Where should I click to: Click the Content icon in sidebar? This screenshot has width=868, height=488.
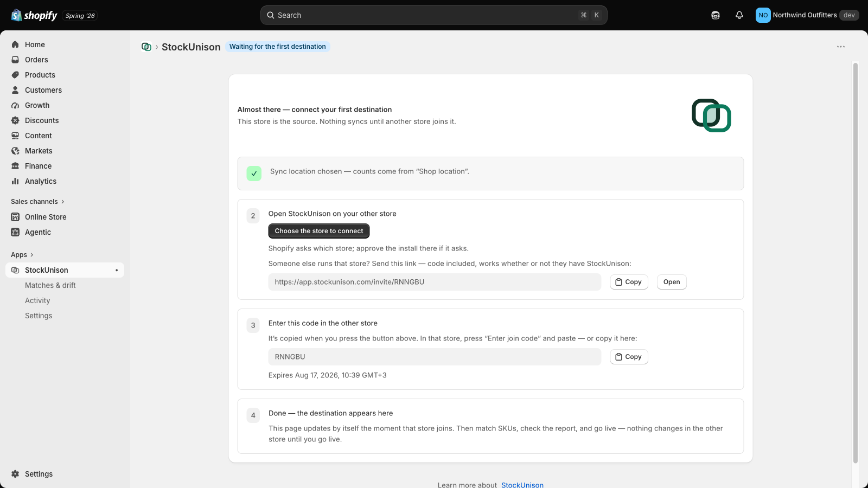(15, 136)
